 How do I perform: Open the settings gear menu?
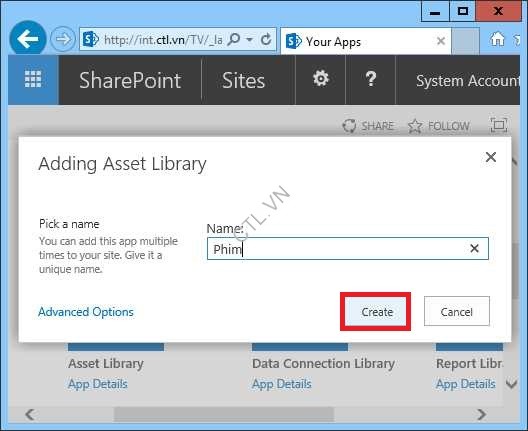click(x=321, y=79)
